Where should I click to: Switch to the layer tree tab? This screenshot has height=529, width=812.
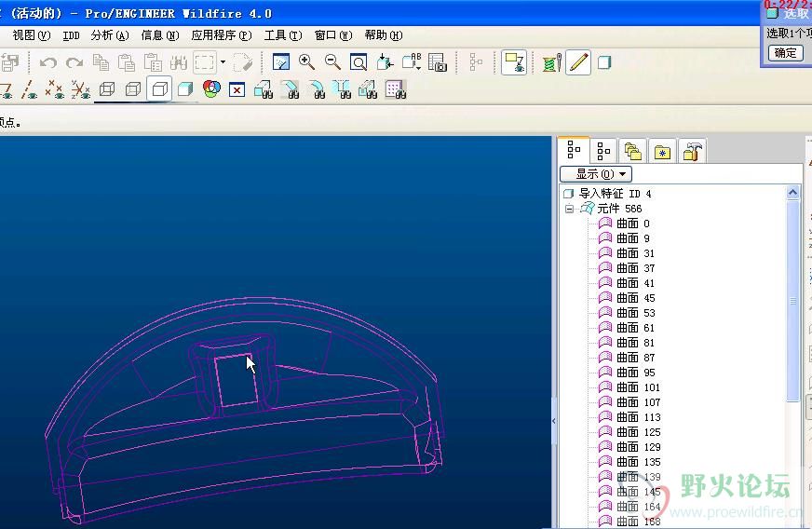click(603, 151)
